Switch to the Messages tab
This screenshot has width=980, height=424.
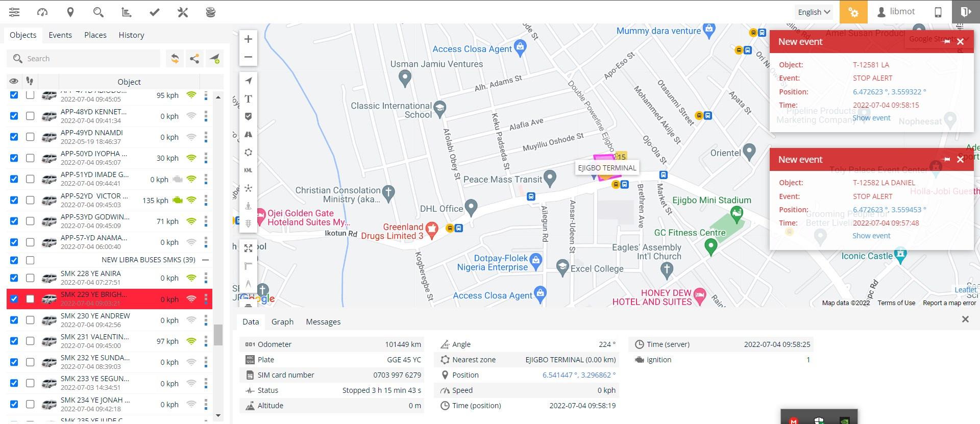(x=323, y=321)
